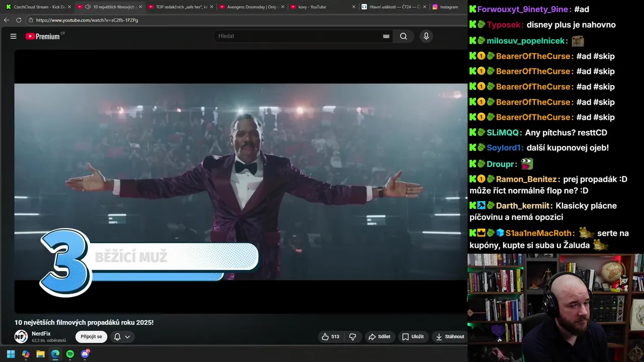The height and width of the screenshot is (362, 644).
Task: Close the 'Hlavní události — ČT24' tab
Action: pyautogui.click(x=425, y=7)
